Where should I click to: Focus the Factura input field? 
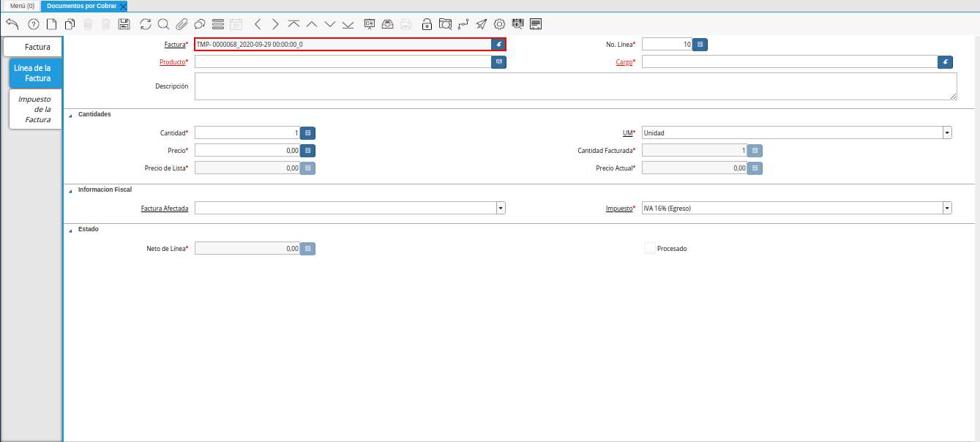[x=343, y=45]
